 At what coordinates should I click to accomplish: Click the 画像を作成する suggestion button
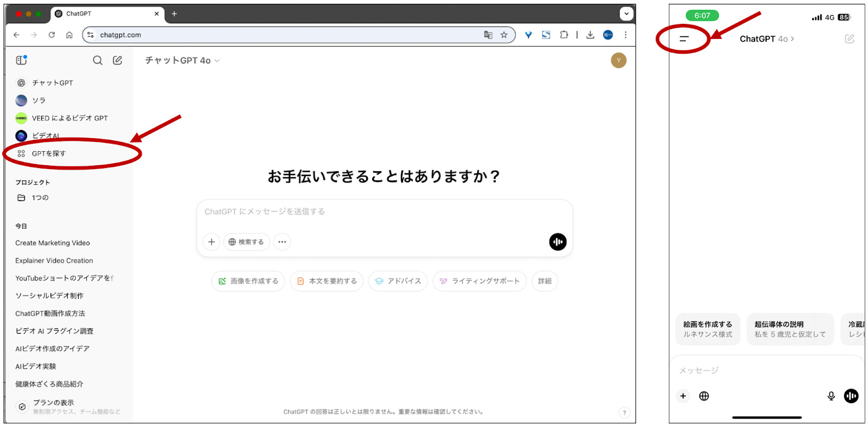pos(248,281)
